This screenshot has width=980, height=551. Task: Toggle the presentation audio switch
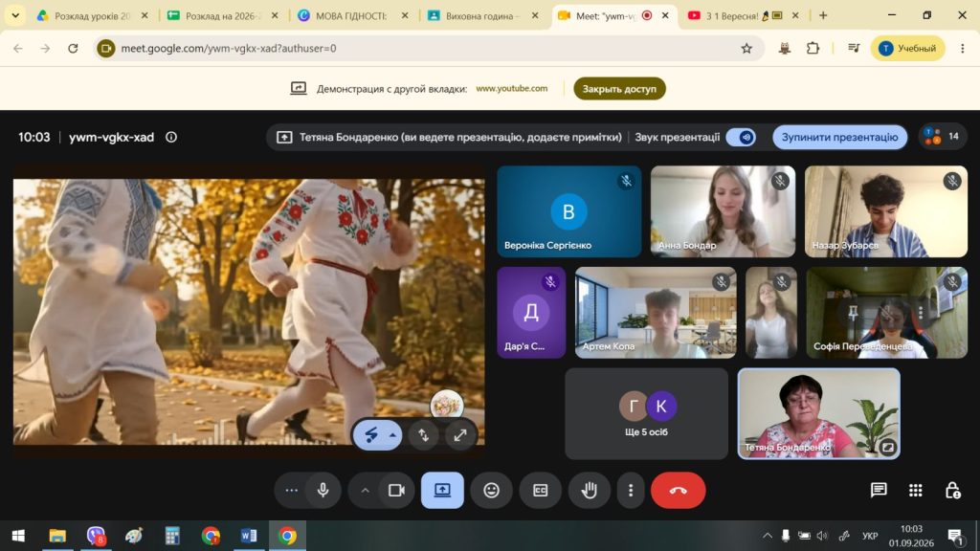click(x=742, y=137)
